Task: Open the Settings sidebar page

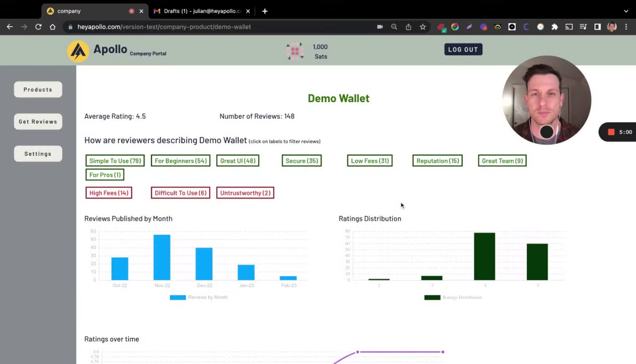Action: point(38,154)
